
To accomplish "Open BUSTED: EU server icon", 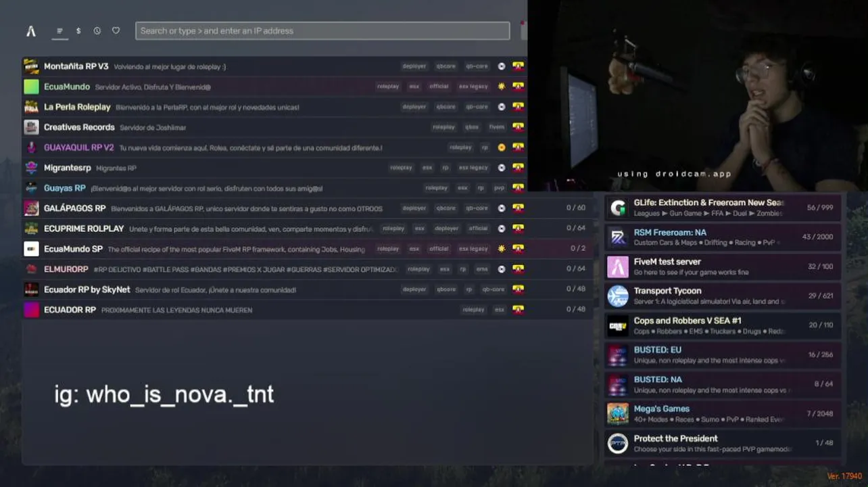I will (618, 354).
